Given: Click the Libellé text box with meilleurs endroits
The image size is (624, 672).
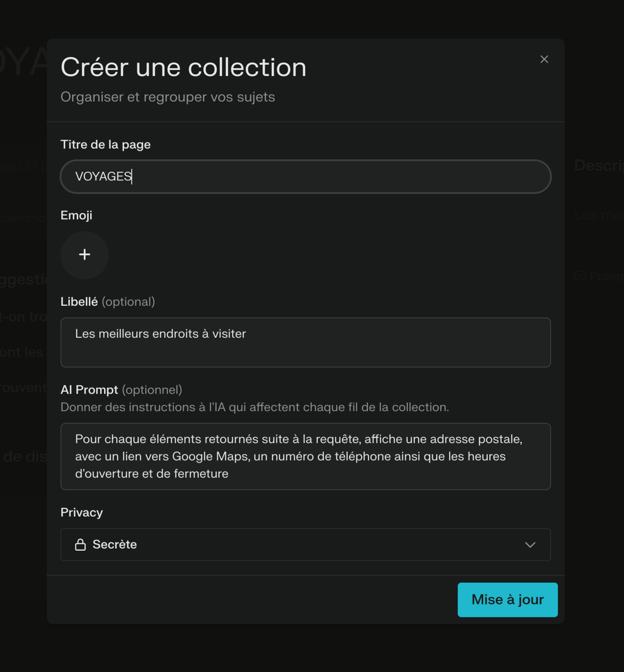Looking at the screenshot, I should [305, 342].
